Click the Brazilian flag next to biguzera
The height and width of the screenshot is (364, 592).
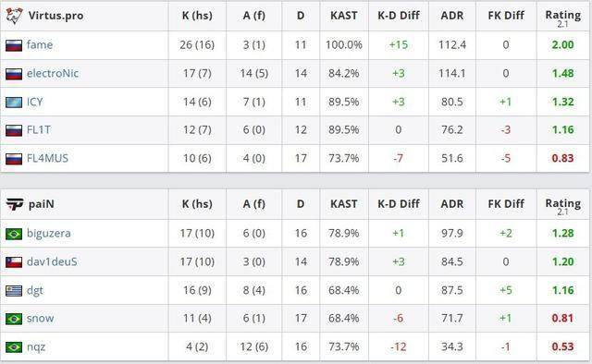click(x=14, y=234)
